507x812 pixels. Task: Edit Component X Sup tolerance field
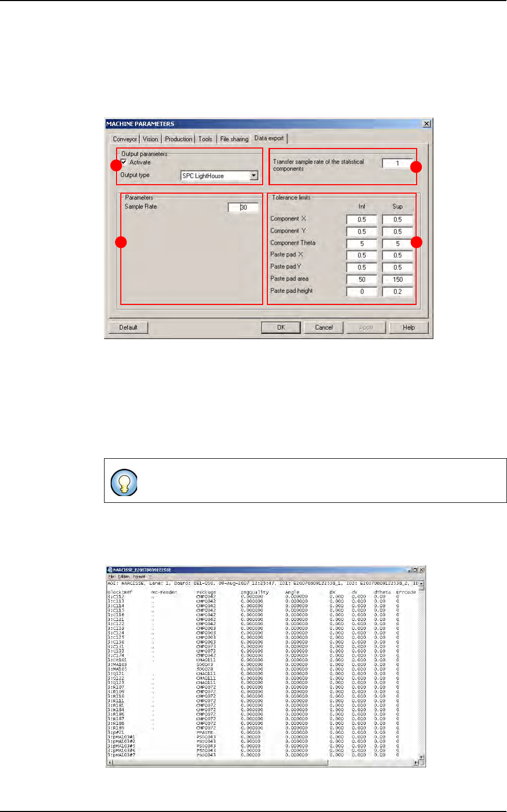click(398, 219)
